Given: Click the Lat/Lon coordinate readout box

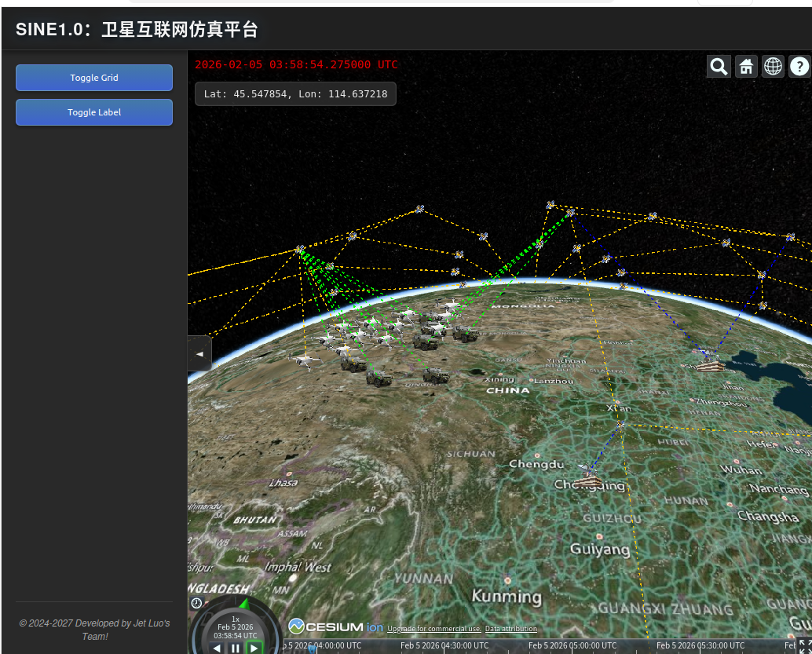Looking at the screenshot, I should 295,93.
